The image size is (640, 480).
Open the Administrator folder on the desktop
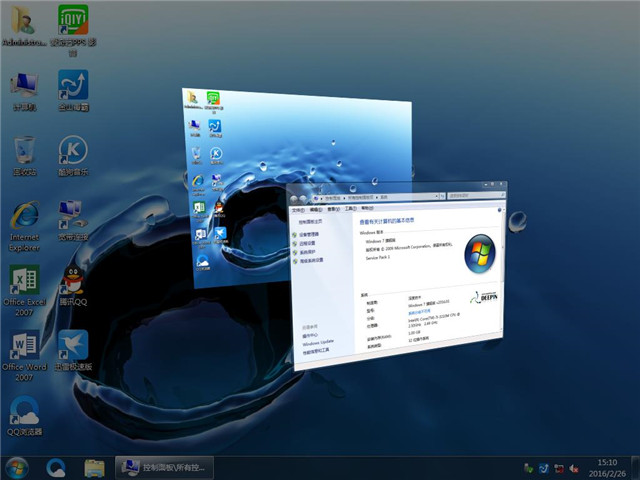(24, 23)
